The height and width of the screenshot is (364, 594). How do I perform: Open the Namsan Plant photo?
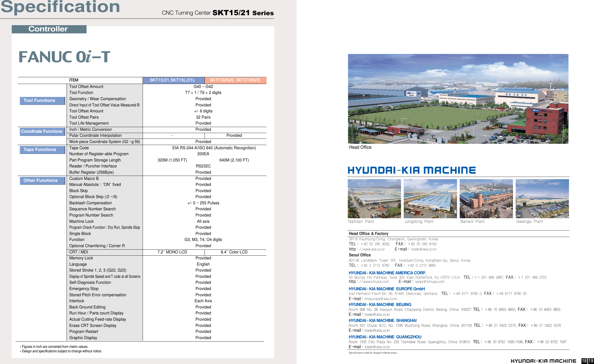point(374,199)
